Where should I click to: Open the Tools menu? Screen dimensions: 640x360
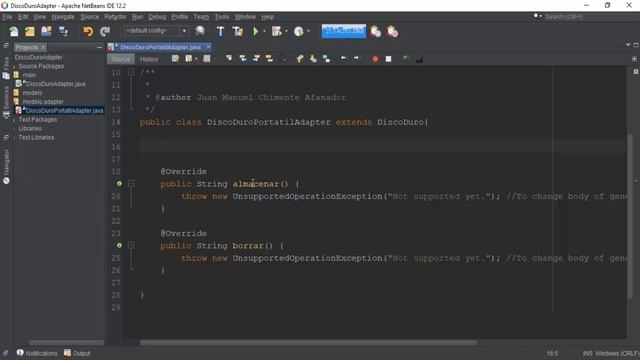(222, 17)
